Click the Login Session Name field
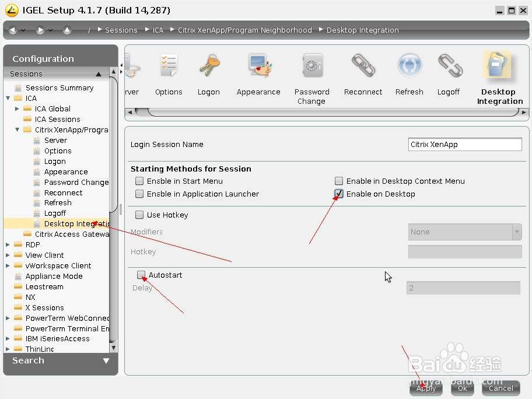532x399 pixels. (x=465, y=145)
